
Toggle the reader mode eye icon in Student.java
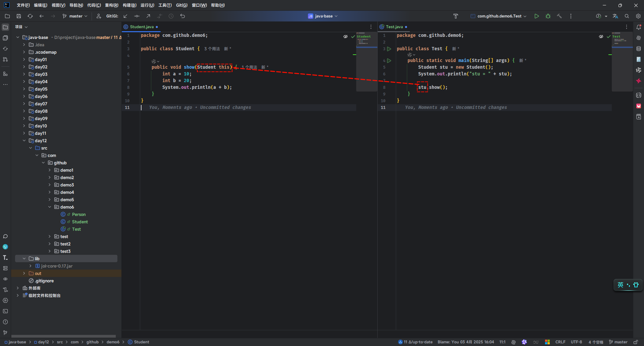(x=345, y=37)
